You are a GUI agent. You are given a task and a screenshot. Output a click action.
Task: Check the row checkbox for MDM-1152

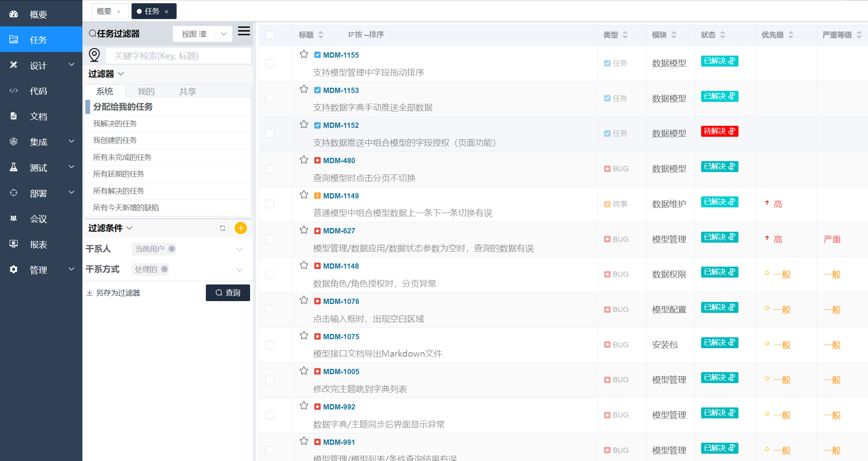(x=270, y=134)
